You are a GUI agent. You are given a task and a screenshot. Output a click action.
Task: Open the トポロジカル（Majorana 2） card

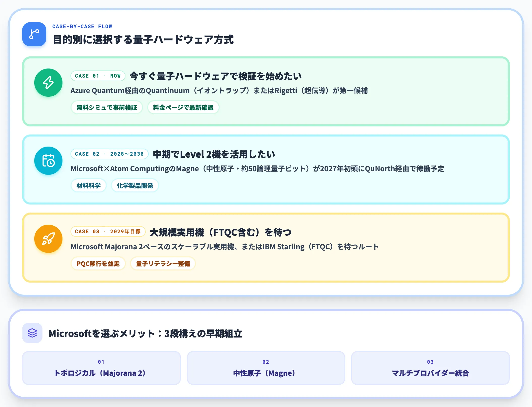click(x=102, y=368)
